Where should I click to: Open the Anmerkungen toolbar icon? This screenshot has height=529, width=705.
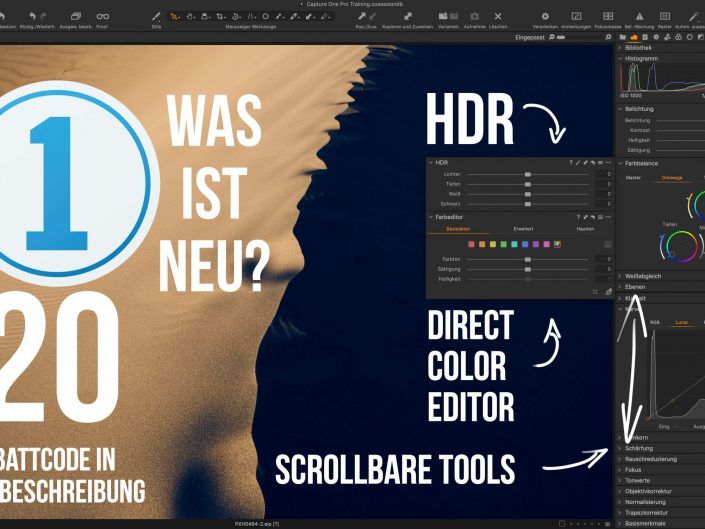(576, 16)
